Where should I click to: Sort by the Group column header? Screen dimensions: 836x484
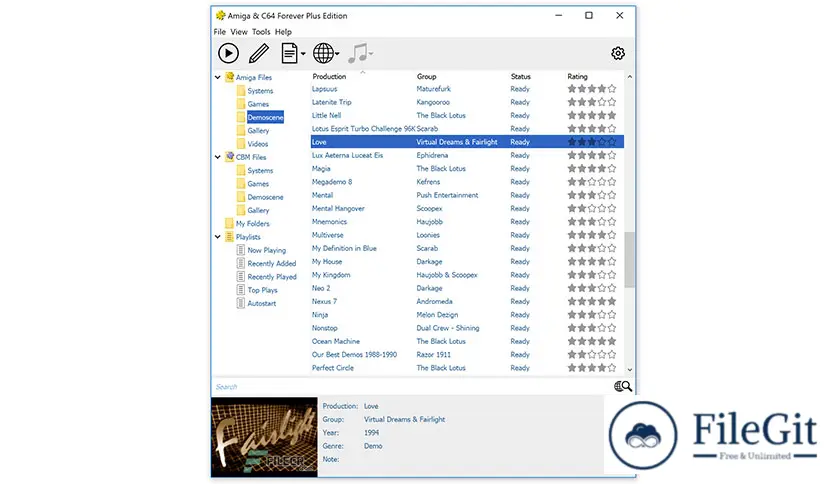pos(427,76)
